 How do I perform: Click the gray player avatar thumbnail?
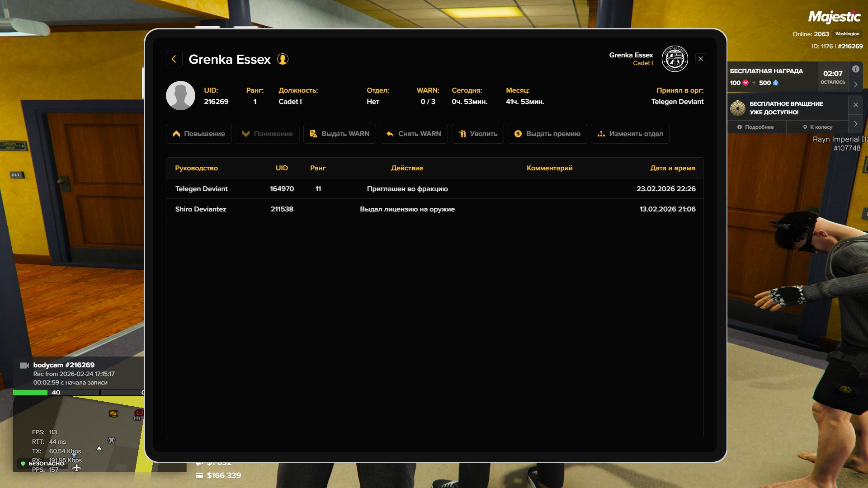pos(180,96)
